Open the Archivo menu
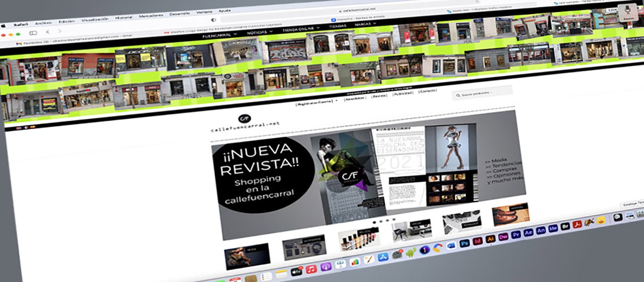This screenshot has width=644, height=282. [43, 23]
